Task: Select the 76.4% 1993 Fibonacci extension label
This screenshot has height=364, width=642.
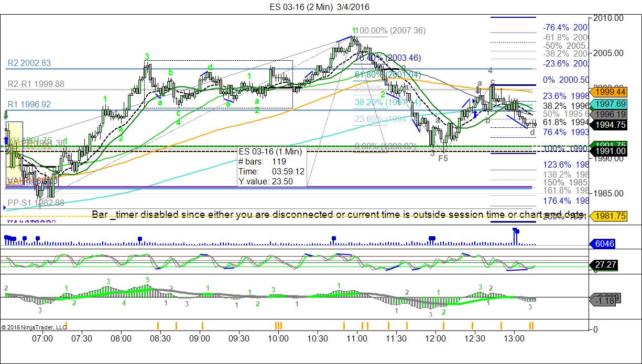Action: (565, 132)
